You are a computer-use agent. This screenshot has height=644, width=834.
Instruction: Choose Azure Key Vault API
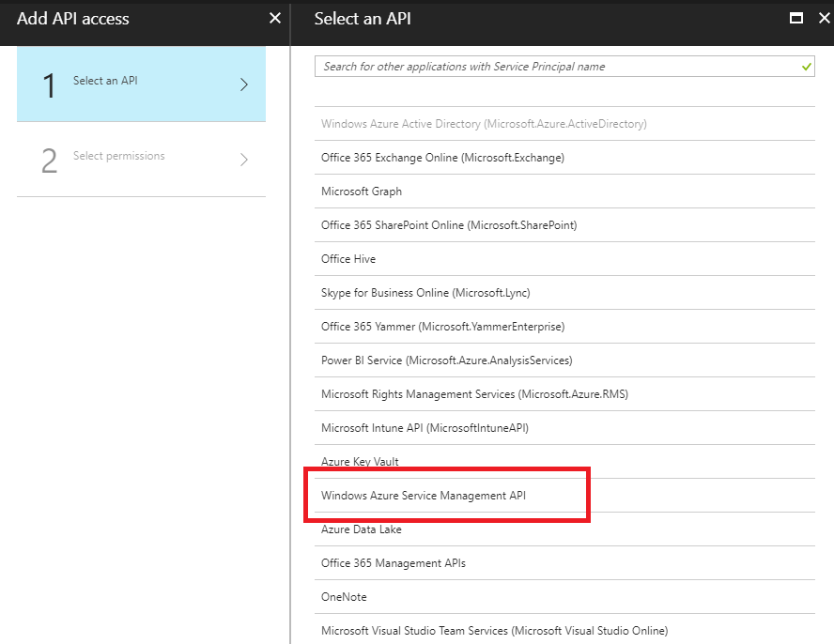point(564,462)
